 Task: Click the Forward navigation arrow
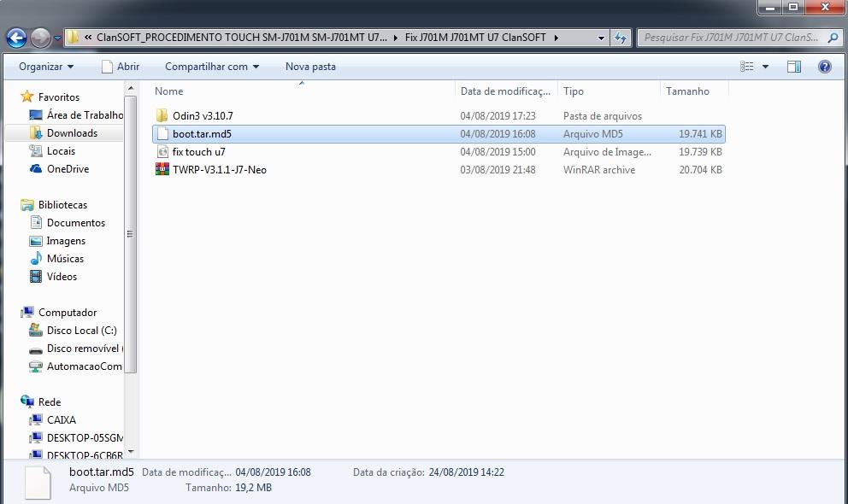[x=40, y=38]
